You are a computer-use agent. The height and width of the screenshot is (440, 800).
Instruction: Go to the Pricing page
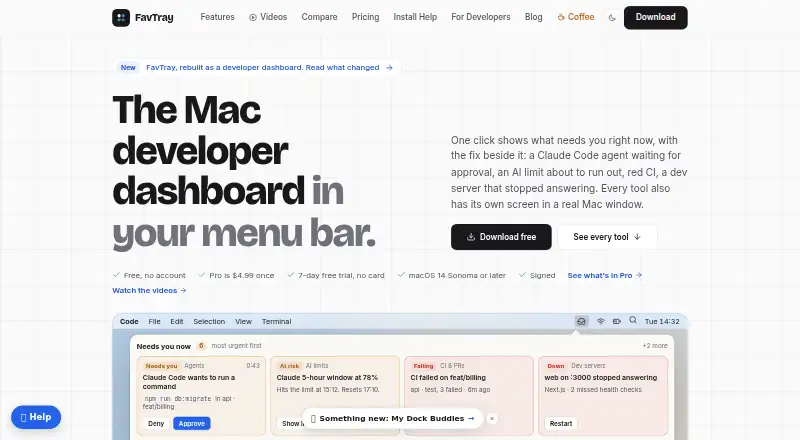tap(365, 17)
